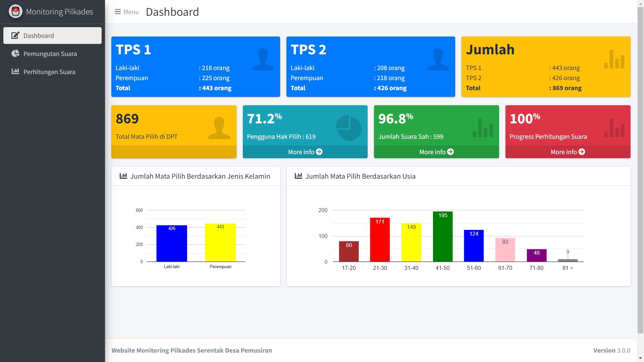Viewport: 644px width, 362px height.
Task: Click the user silhouette icon in TPS 1 card
Action: click(263, 60)
